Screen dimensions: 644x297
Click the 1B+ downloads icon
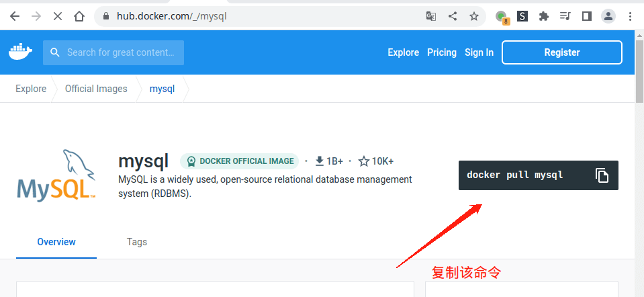coord(320,161)
